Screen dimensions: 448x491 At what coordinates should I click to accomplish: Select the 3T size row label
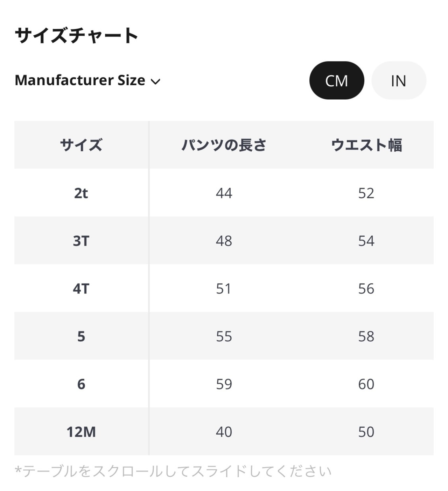click(x=81, y=241)
